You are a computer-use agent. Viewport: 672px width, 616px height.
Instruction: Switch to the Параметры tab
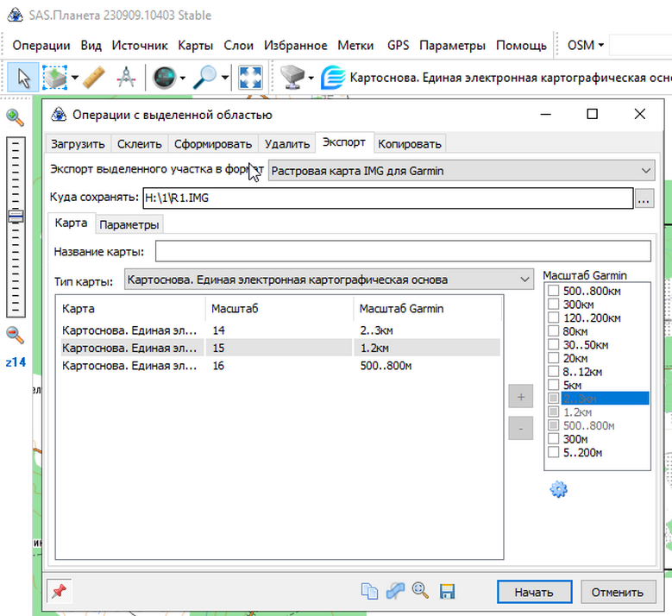tap(129, 224)
